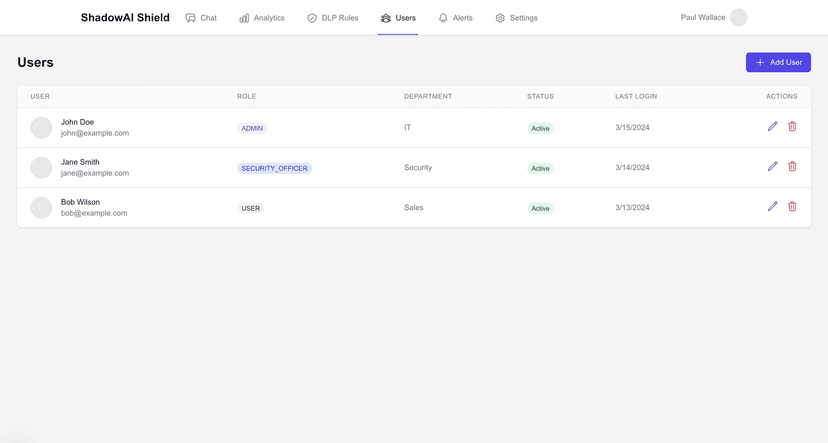Image resolution: width=828 pixels, height=443 pixels.
Task: Click the Bob Wilson name
Action: pyautogui.click(x=80, y=202)
